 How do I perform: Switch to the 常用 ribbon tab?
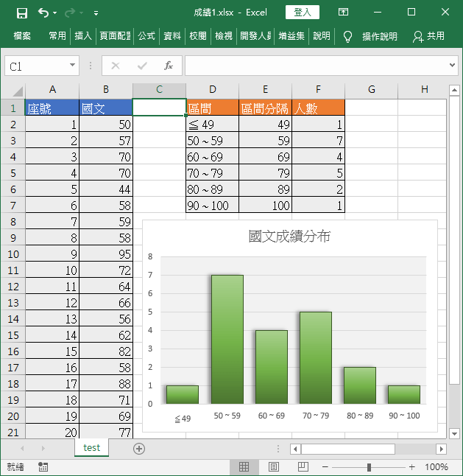[x=57, y=36]
